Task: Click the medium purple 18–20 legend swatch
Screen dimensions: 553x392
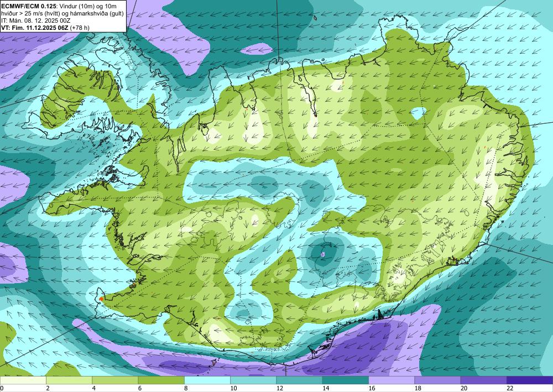Action: (x=437, y=380)
